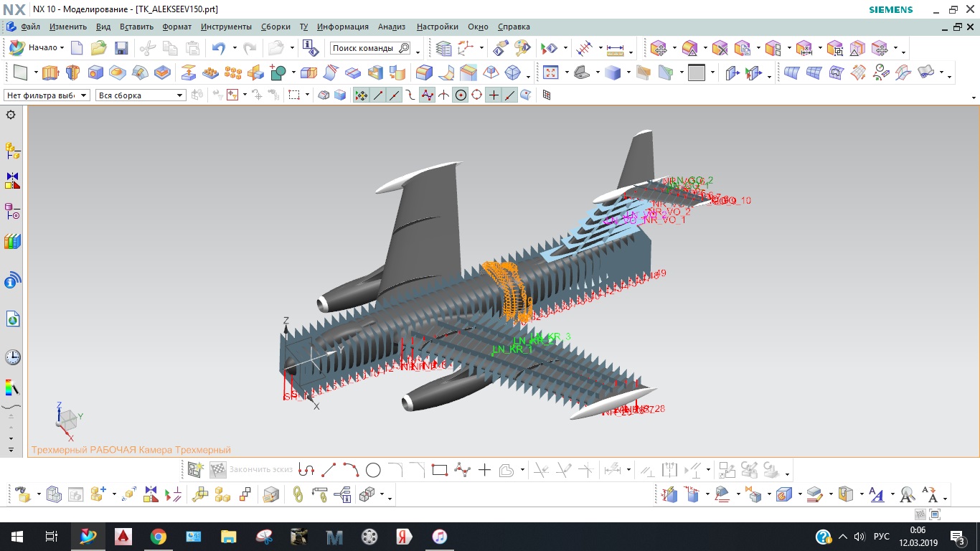Toggle the Arc Center snap option
This screenshot has height=551, width=980.
461,95
